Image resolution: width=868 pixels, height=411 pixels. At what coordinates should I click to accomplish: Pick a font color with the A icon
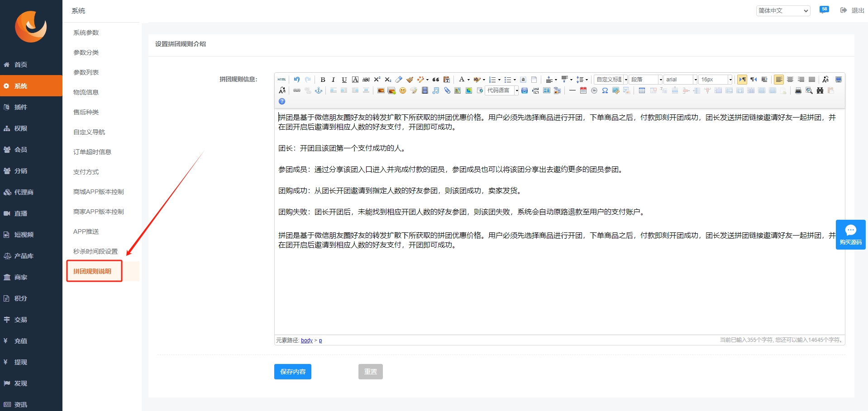click(x=462, y=80)
